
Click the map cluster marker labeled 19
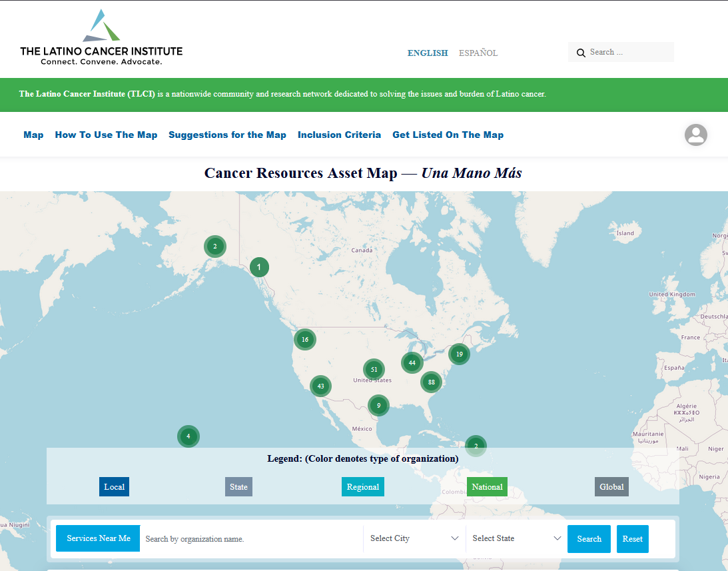pos(459,354)
